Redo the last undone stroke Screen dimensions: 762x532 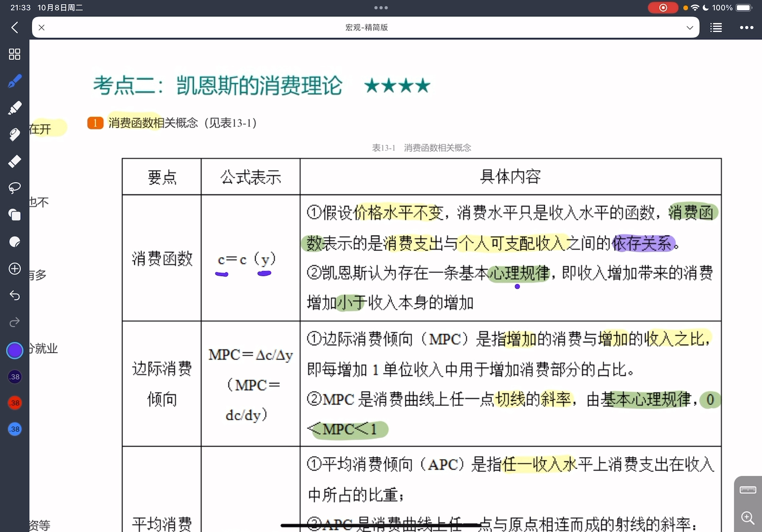coord(15,322)
